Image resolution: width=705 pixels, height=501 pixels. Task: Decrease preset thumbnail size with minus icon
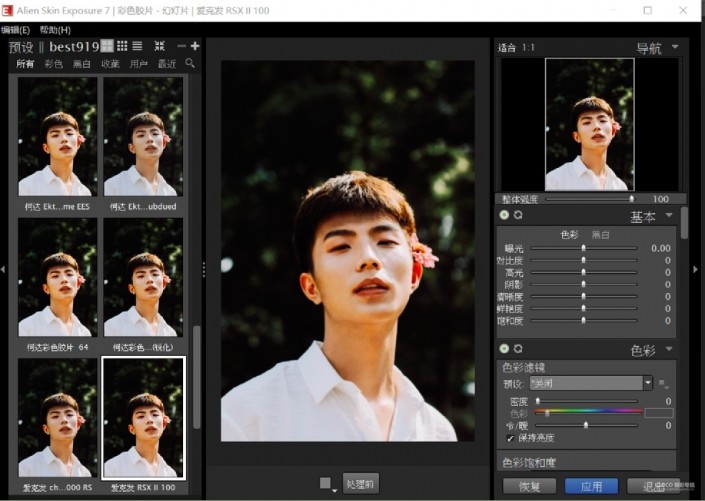pos(181,46)
